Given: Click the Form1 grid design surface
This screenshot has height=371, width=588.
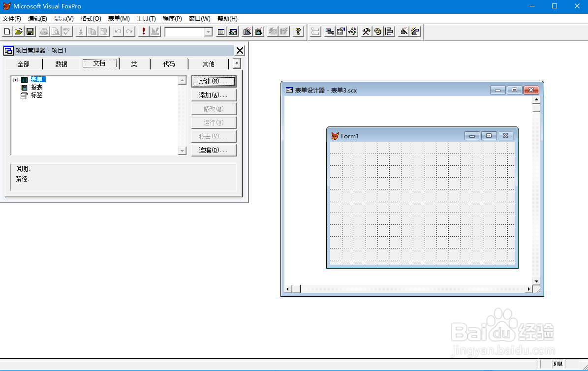Looking at the screenshot, I should 422,203.
